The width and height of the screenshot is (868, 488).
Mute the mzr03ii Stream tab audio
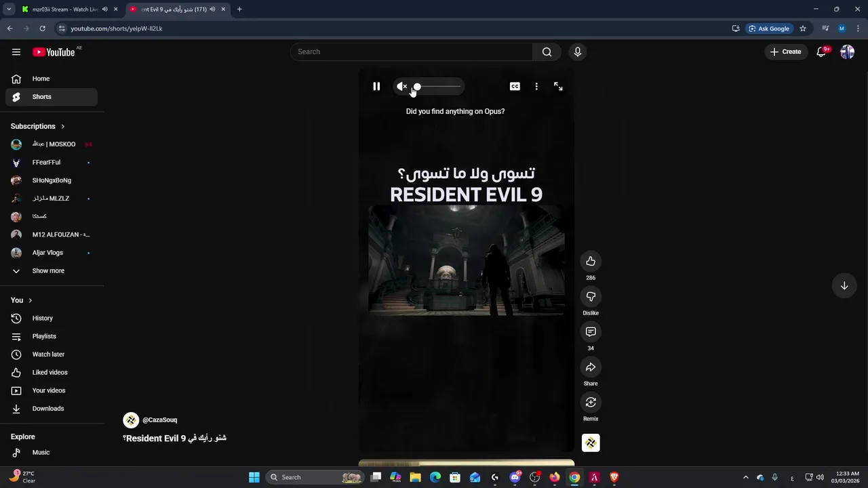pyautogui.click(x=104, y=9)
